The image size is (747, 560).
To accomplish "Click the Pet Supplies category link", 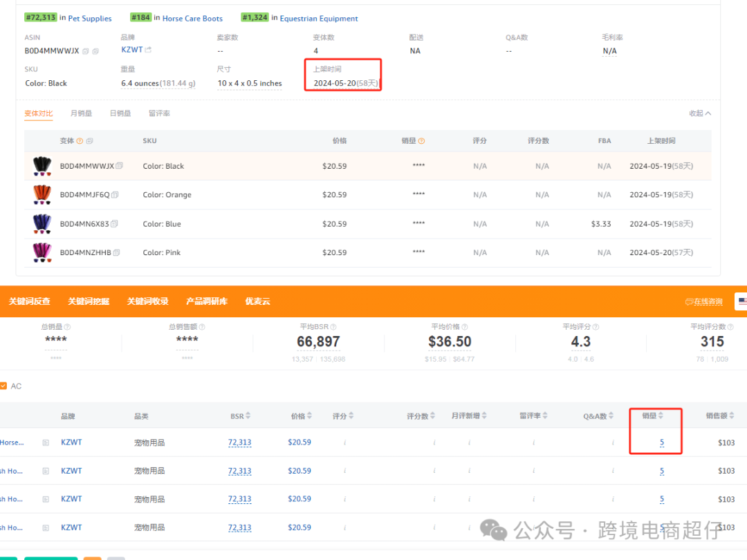I will pos(90,19).
